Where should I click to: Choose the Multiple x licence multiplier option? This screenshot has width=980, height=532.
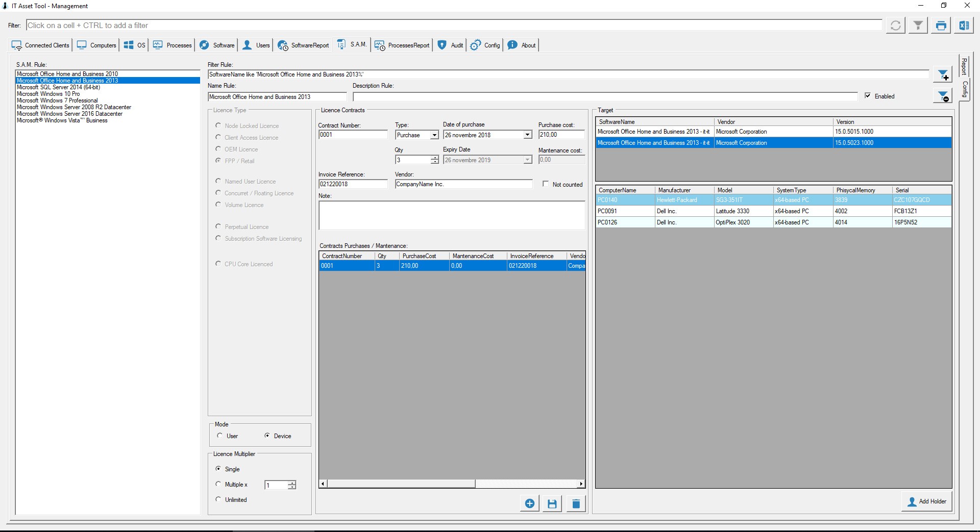pos(218,484)
